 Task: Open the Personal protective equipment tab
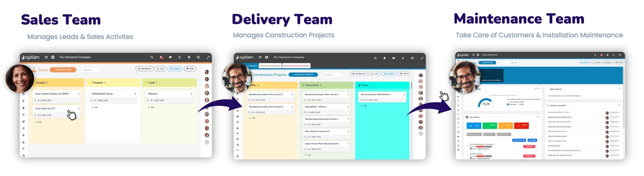296,66
